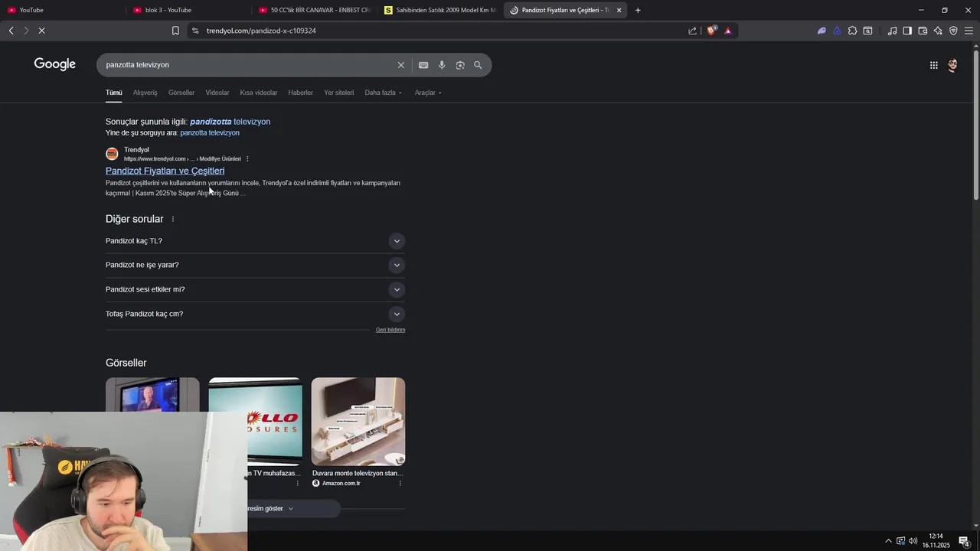Open the browser hamburger menu

coord(969,31)
